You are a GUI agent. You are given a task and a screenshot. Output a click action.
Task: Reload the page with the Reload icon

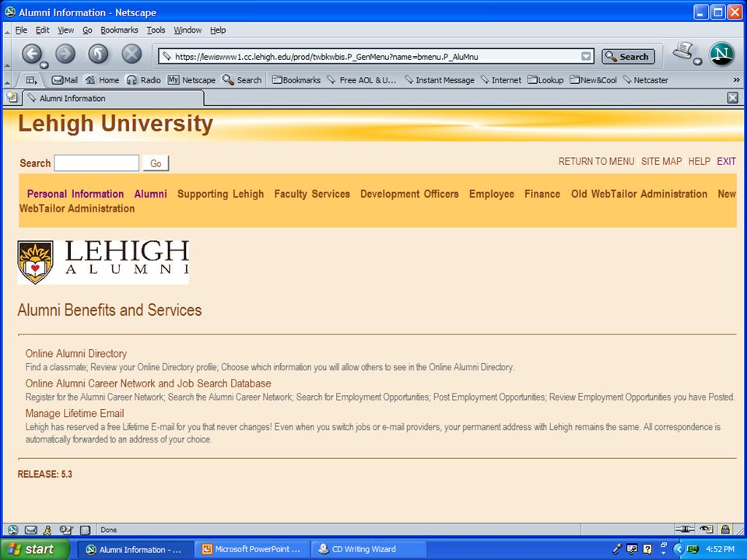point(98,54)
